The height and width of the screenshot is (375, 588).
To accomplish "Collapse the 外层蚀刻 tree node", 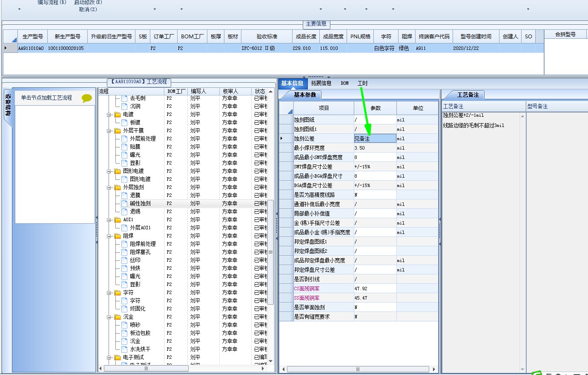I will 109,187.
